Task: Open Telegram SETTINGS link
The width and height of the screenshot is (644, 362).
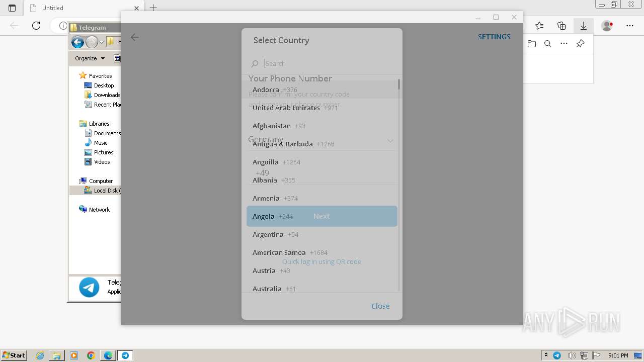Action: pyautogui.click(x=494, y=37)
